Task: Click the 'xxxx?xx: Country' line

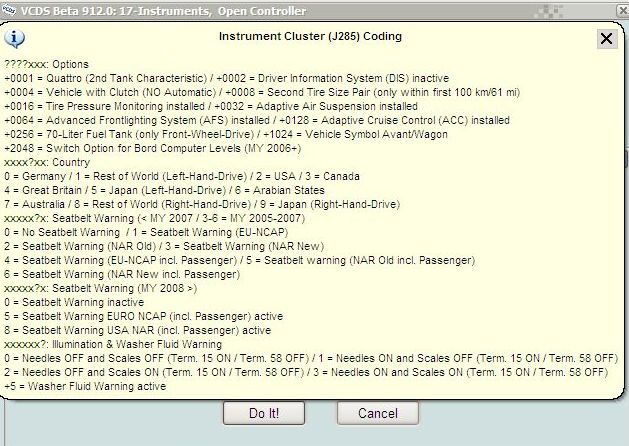Action: tap(47, 162)
